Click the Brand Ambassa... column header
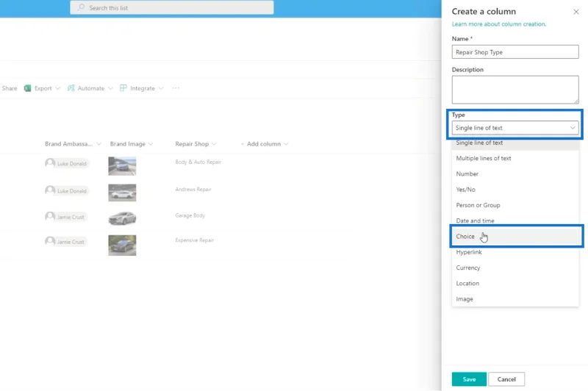The image size is (588, 391). point(68,144)
